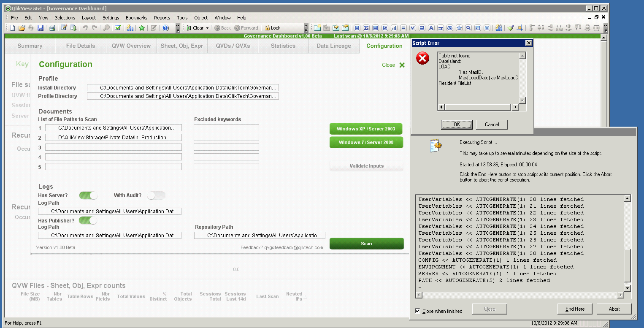Expand the Clear button dropdown arrow
The height and width of the screenshot is (328, 644).
tap(207, 28)
